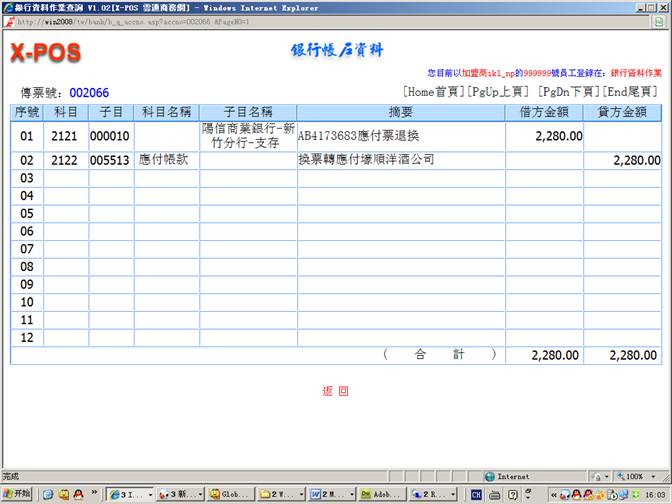Open the Glob... taskbar window
This screenshot has height=504, width=672.
click(x=230, y=494)
